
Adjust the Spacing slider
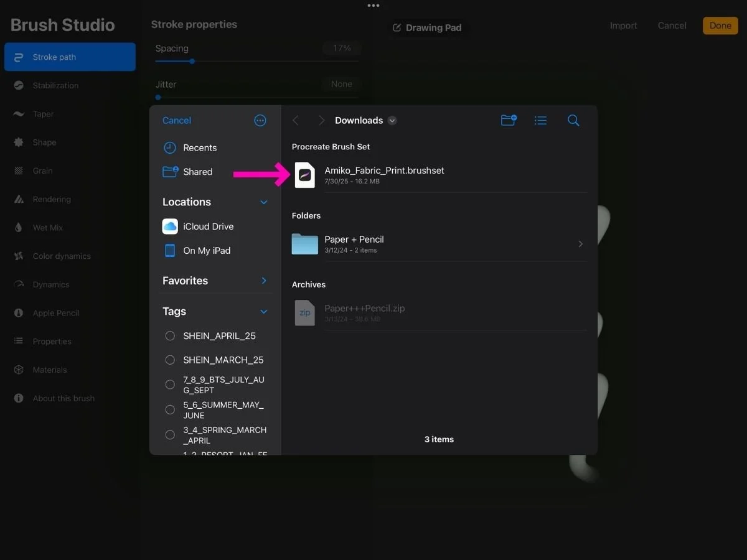pyautogui.click(x=256, y=62)
